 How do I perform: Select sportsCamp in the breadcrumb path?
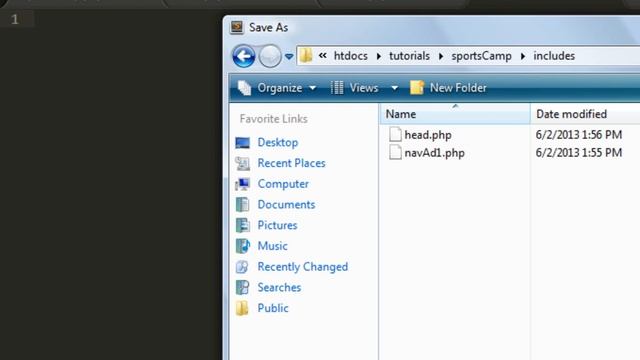tap(481, 56)
